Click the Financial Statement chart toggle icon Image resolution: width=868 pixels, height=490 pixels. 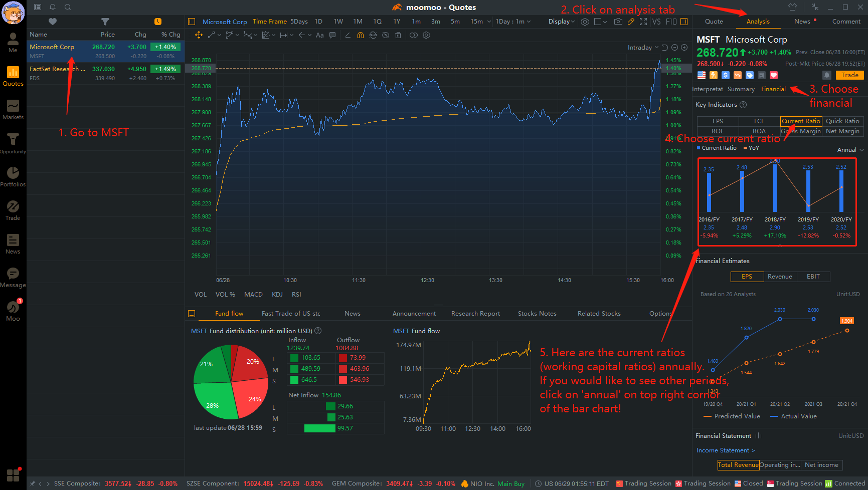[x=759, y=436]
